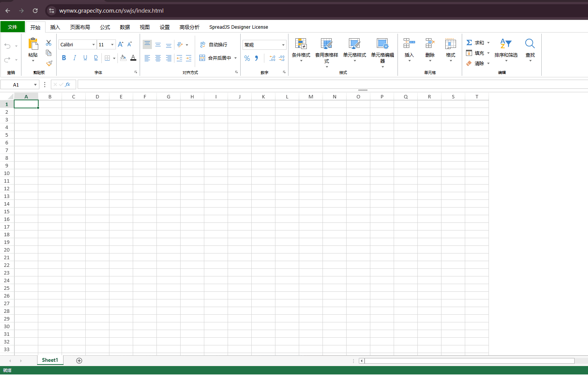
Task: Click the Paste clipboard icon
Action: [x=33, y=44]
